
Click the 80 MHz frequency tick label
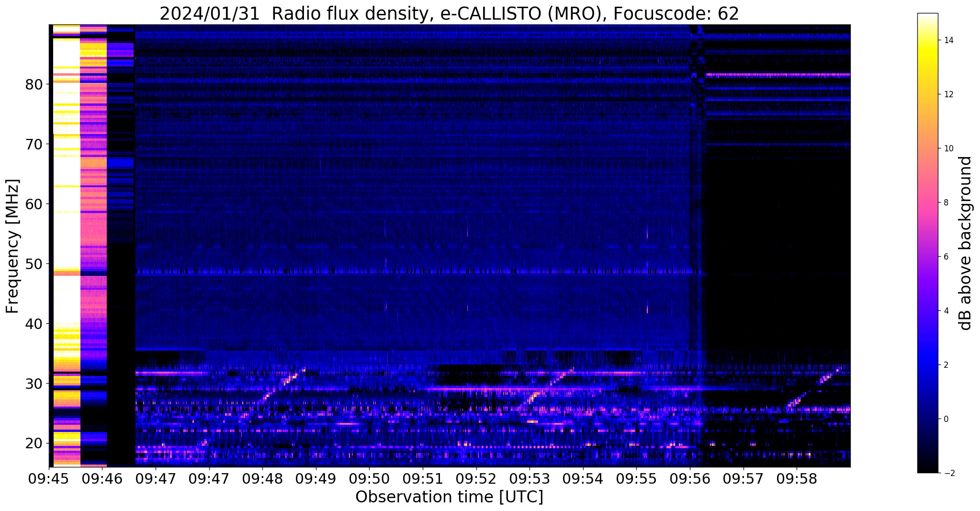coord(34,84)
